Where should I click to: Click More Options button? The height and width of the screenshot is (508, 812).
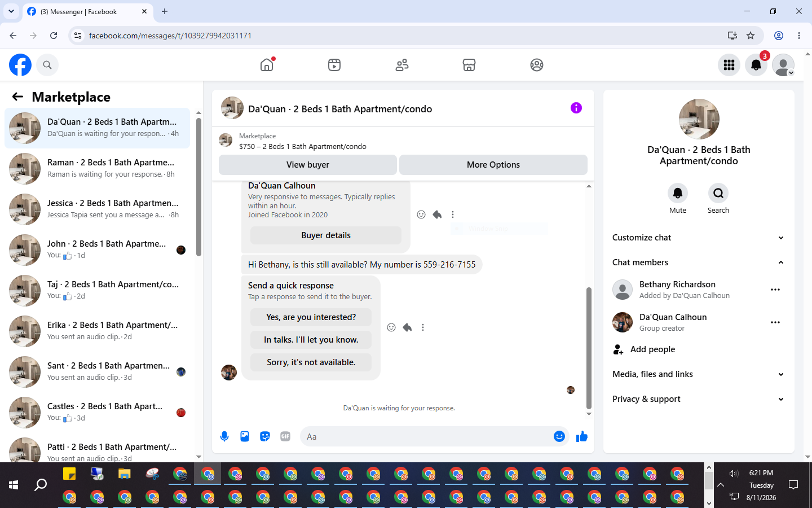(493, 165)
